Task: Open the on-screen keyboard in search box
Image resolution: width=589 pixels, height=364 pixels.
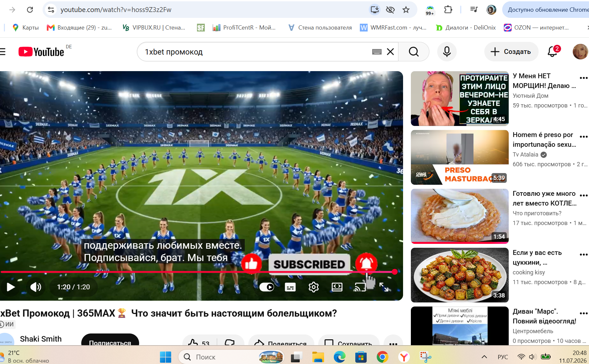Action: click(x=377, y=52)
